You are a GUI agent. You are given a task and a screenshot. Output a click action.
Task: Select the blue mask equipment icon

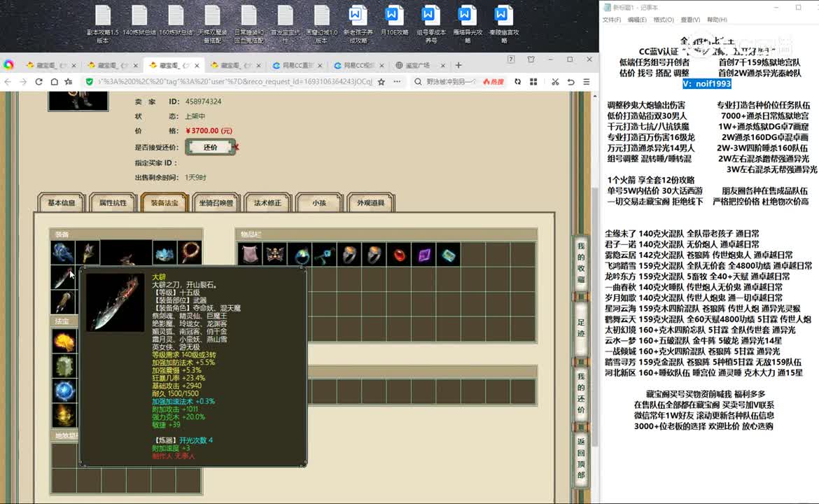[x=164, y=253]
